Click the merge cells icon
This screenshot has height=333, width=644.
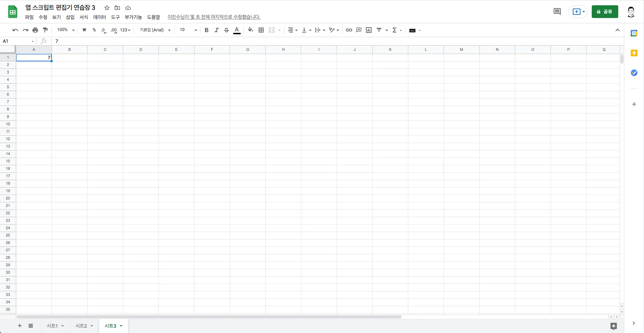coord(272,30)
